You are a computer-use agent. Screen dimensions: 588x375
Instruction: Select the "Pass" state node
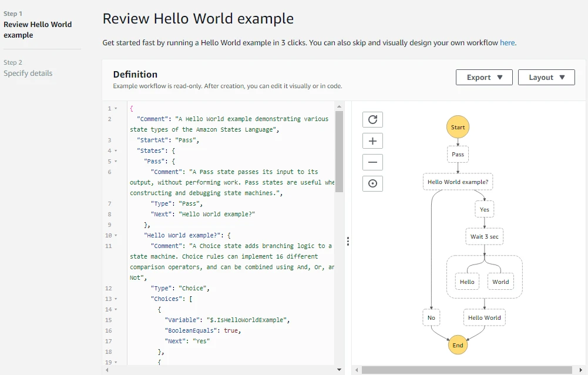point(458,154)
